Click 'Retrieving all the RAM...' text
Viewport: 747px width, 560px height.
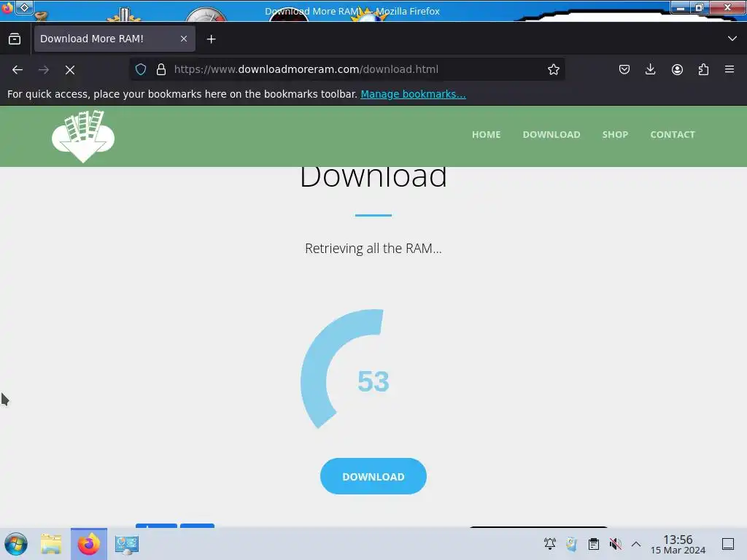coord(373,248)
